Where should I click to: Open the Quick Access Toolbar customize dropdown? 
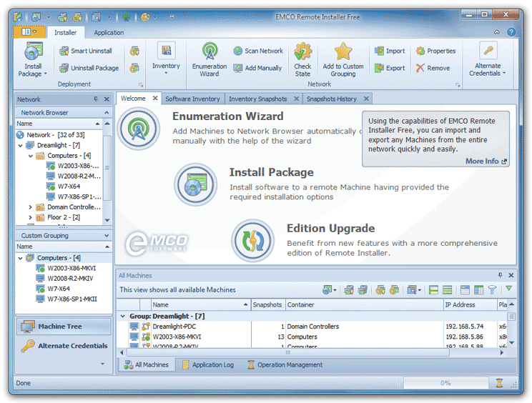(172, 17)
